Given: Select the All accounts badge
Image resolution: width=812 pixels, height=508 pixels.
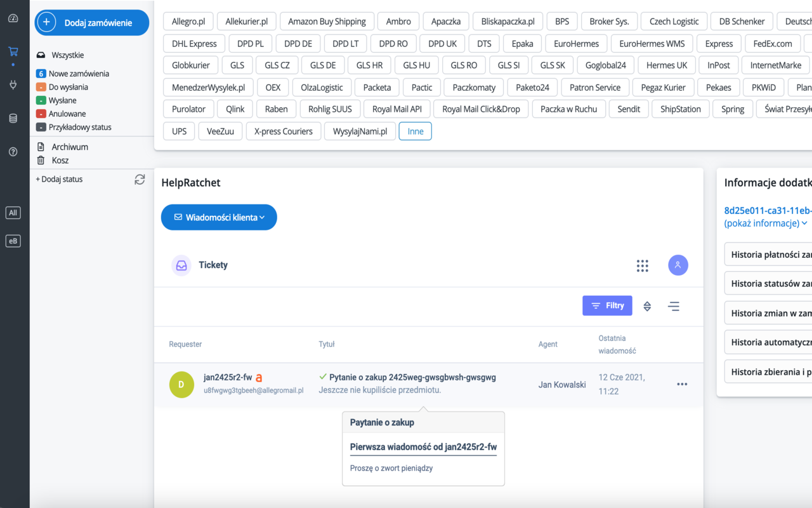Looking at the screenshot, I should pos(13,213).
